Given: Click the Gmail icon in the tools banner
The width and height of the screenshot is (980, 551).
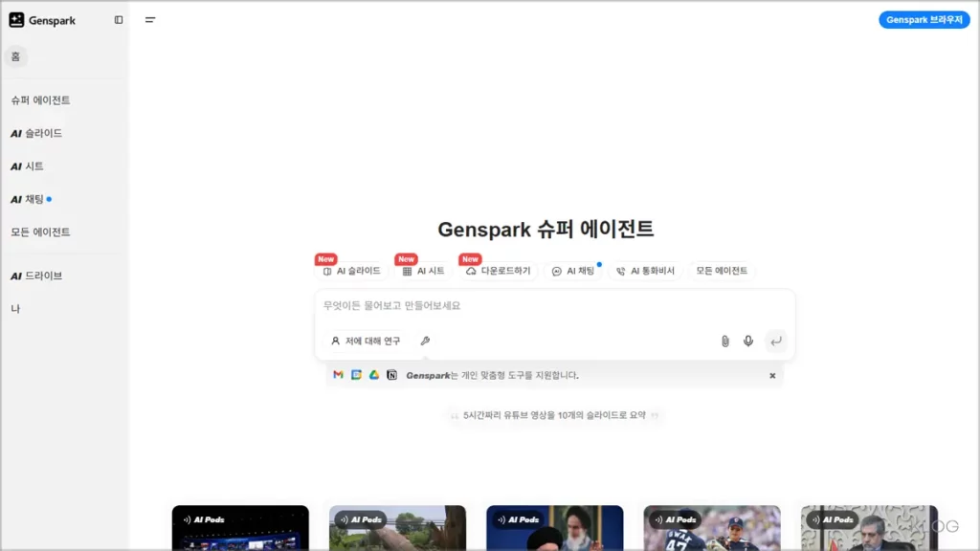Looking at the screenshot, I should 338,375.
